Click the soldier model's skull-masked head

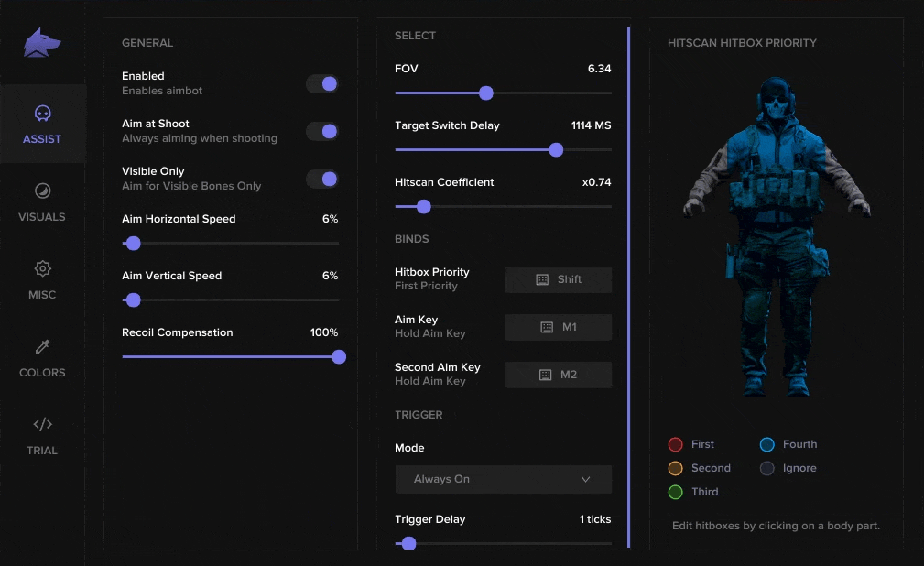(776, 100)
